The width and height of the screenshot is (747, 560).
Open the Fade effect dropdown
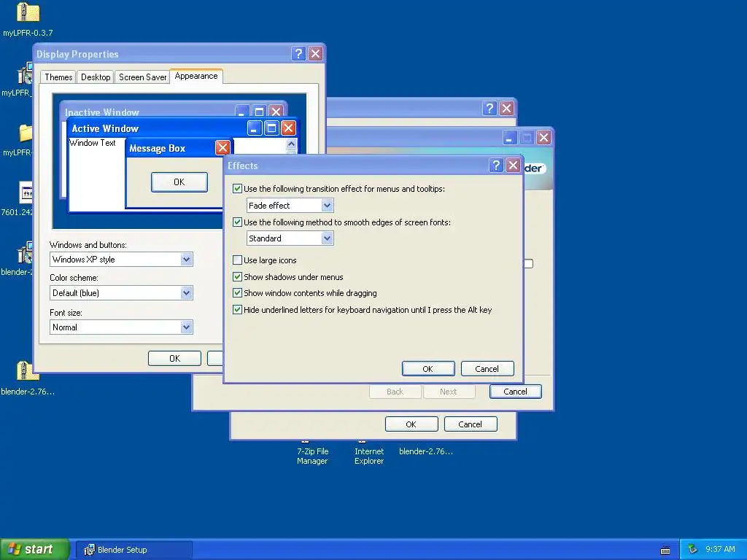[327, 205]
